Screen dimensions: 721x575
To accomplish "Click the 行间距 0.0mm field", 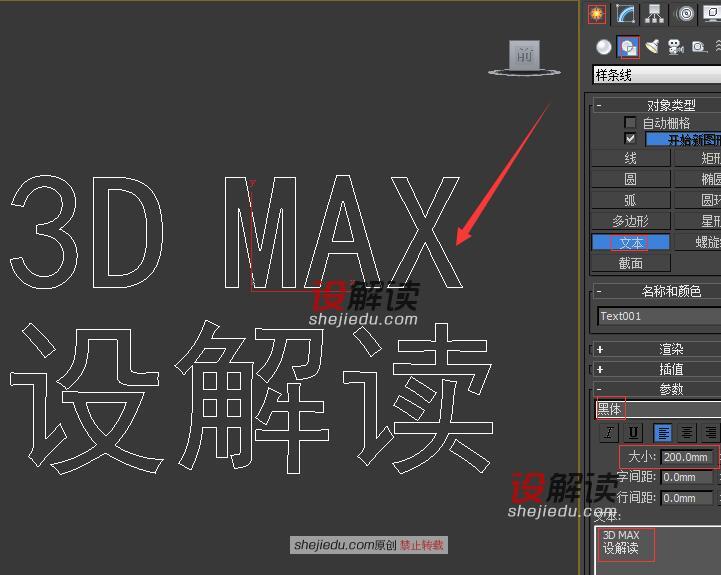I will point(687,498).
